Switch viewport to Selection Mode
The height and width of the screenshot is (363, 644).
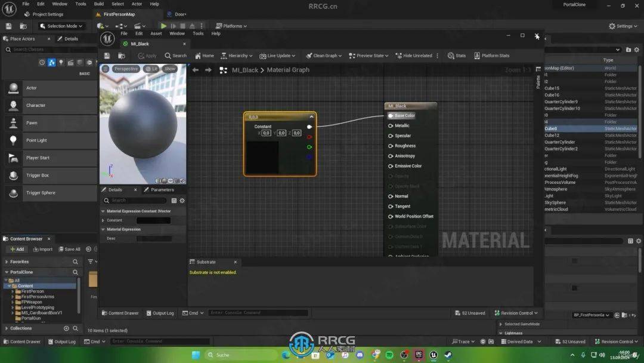pyautogui.click(x=62, y=26)
